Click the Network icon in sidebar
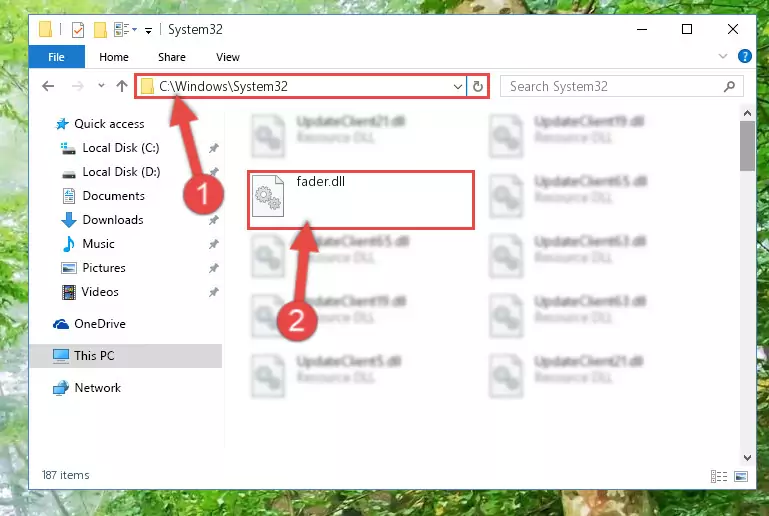Image resolution: width=769 pixels, height=516 pixels. 61,388
